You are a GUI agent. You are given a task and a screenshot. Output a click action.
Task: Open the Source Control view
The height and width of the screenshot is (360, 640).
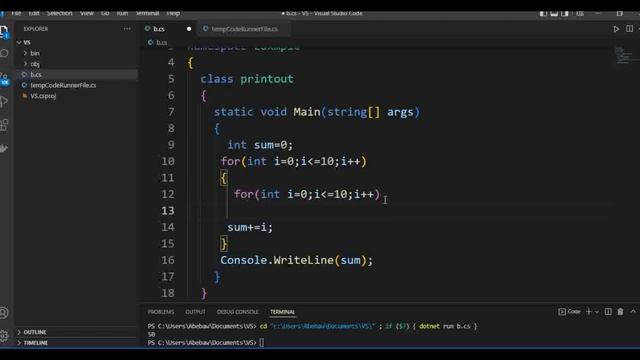click(4, 78)
